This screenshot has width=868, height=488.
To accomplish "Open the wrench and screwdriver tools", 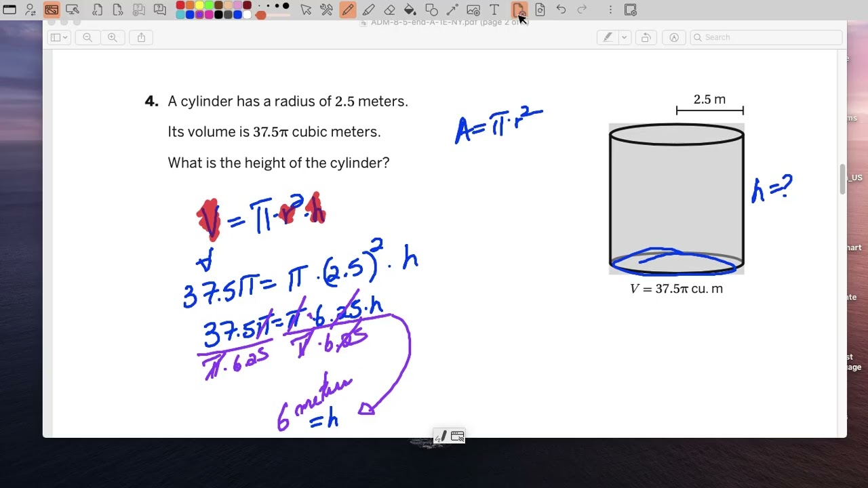I will (326, 9).
